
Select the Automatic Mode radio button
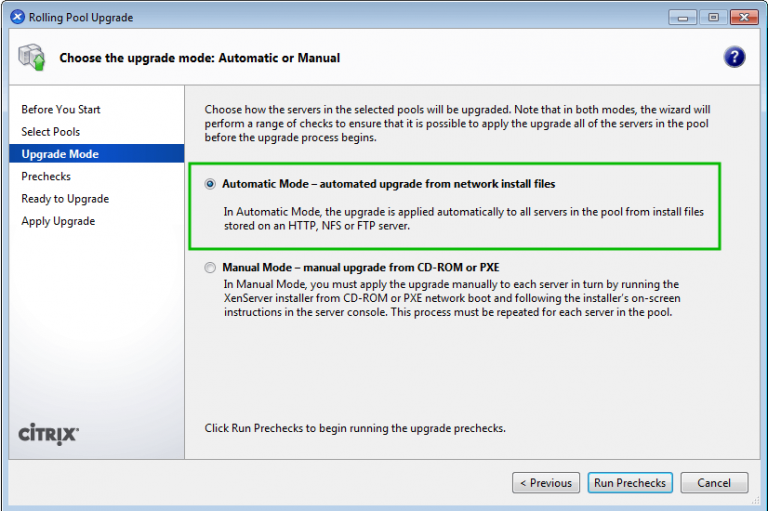pos(210,184)
